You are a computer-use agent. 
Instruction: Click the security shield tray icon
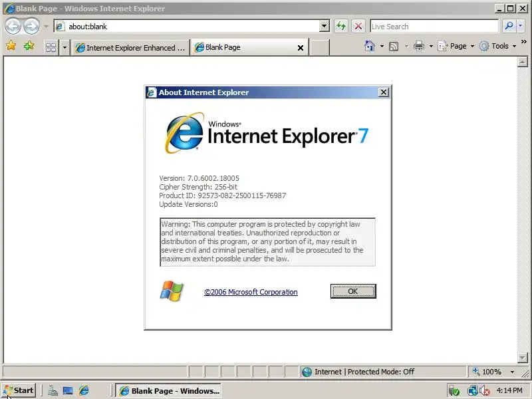point(454,391)
